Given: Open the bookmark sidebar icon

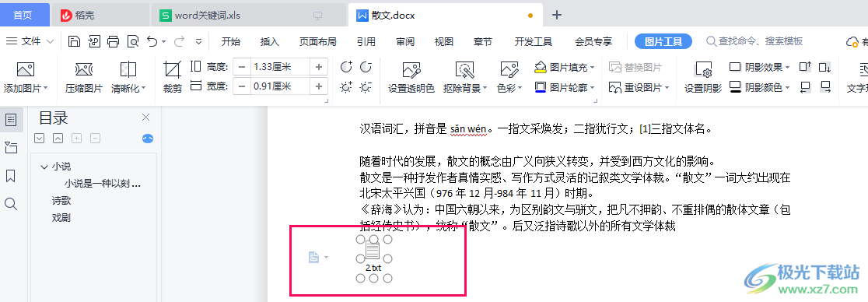Looking at the screenshot, I should click(11, 176).
